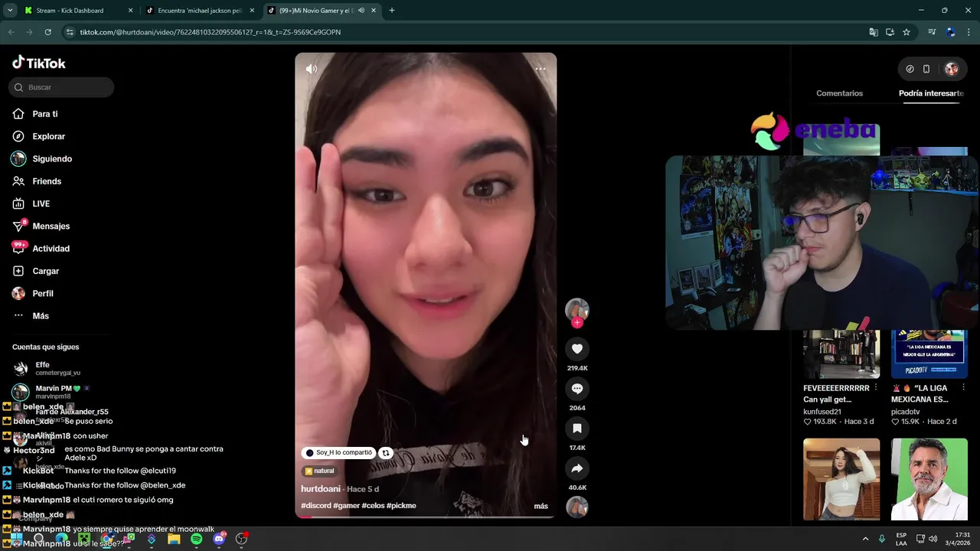Open the natural effect tag
This screenshot has width=980, height=551.
click(319, 471)
